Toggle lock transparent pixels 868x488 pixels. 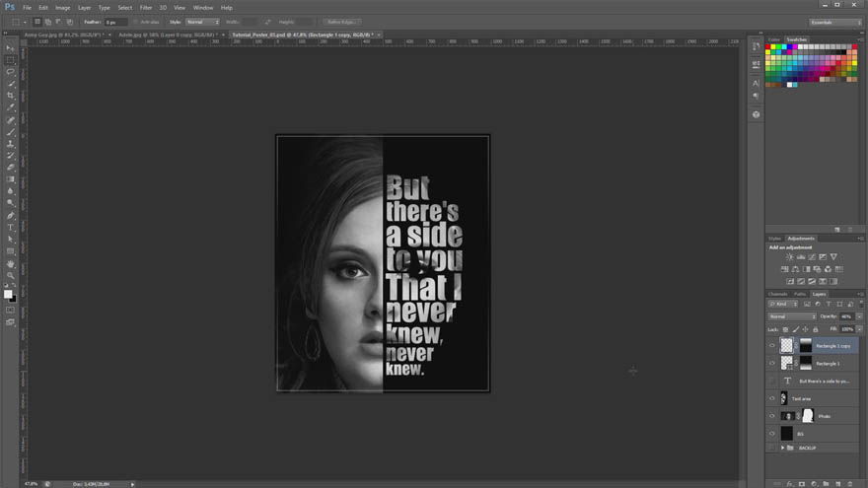click(x=785, y=329)
